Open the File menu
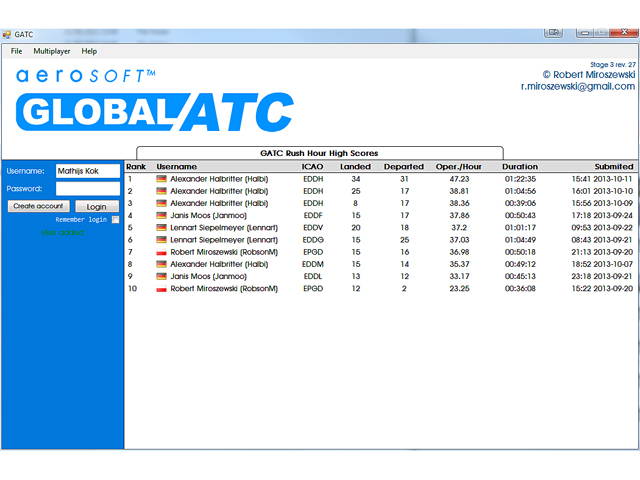 [16, 51]
